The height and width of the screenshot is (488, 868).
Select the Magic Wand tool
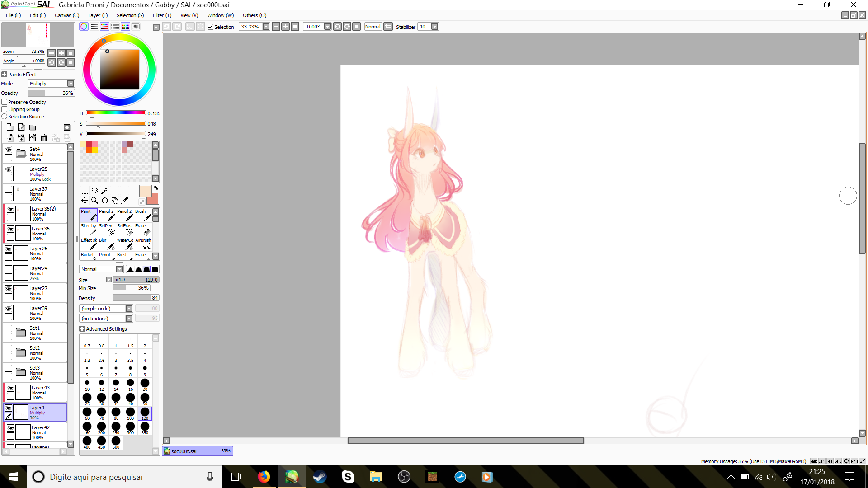(104, 191)
